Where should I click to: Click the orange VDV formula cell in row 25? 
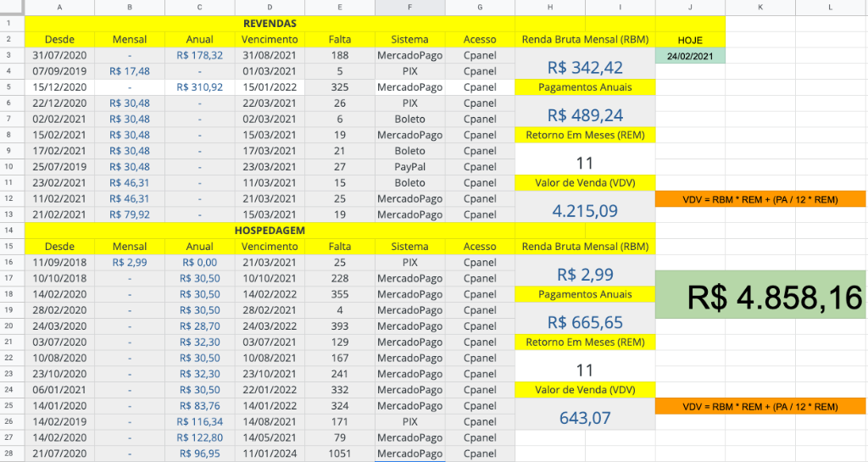click(x=760, y=406)
